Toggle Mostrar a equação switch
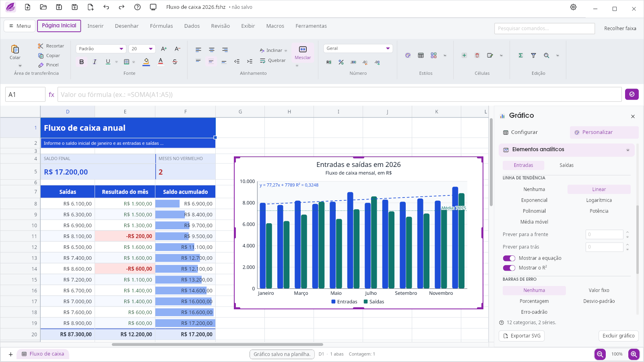Image resolution: width=644 pixels, height=362 pixels. point(509,258)
